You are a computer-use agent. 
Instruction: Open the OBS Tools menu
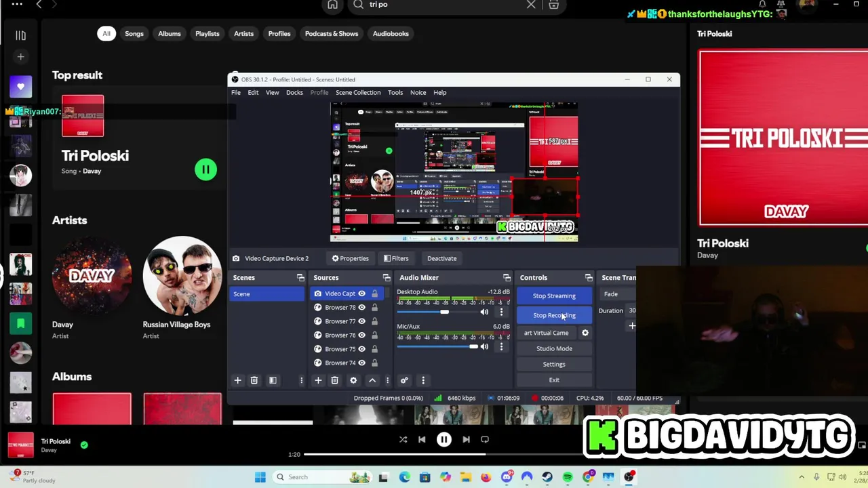coord(395,93)
